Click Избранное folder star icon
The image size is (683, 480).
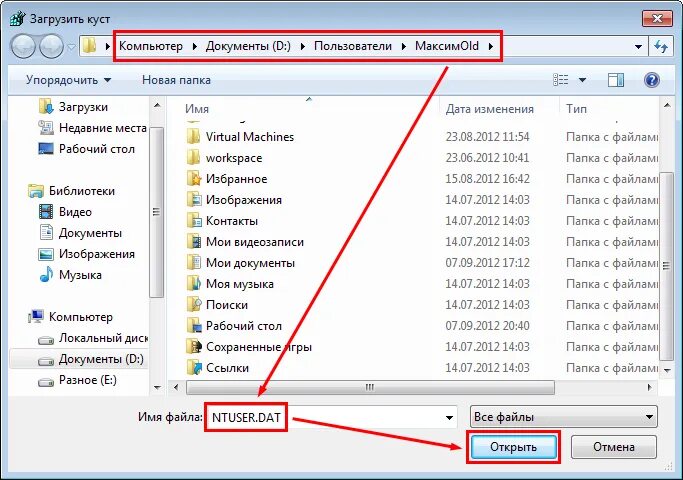(193, 179)
